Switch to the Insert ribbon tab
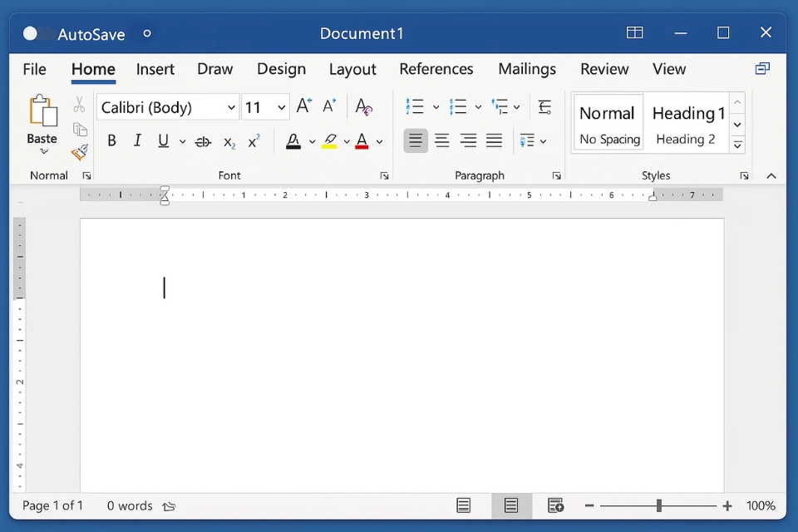 tap(155, 69)
